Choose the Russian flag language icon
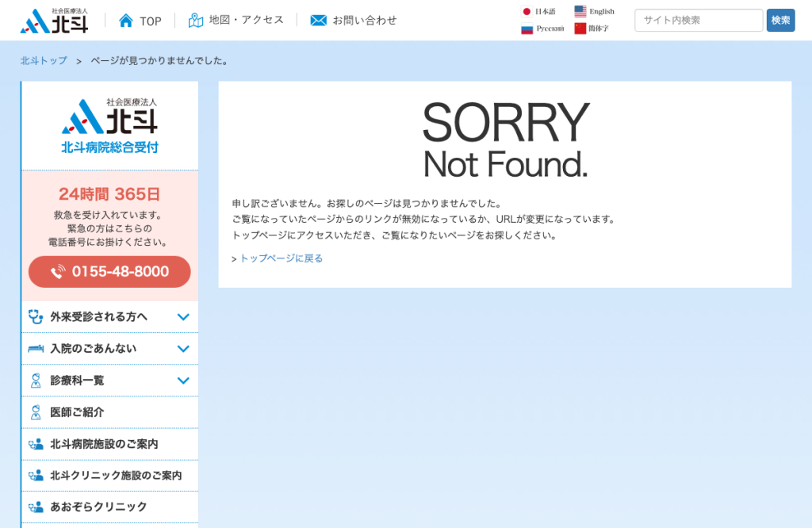812x528 pixels. pos(527,29)
